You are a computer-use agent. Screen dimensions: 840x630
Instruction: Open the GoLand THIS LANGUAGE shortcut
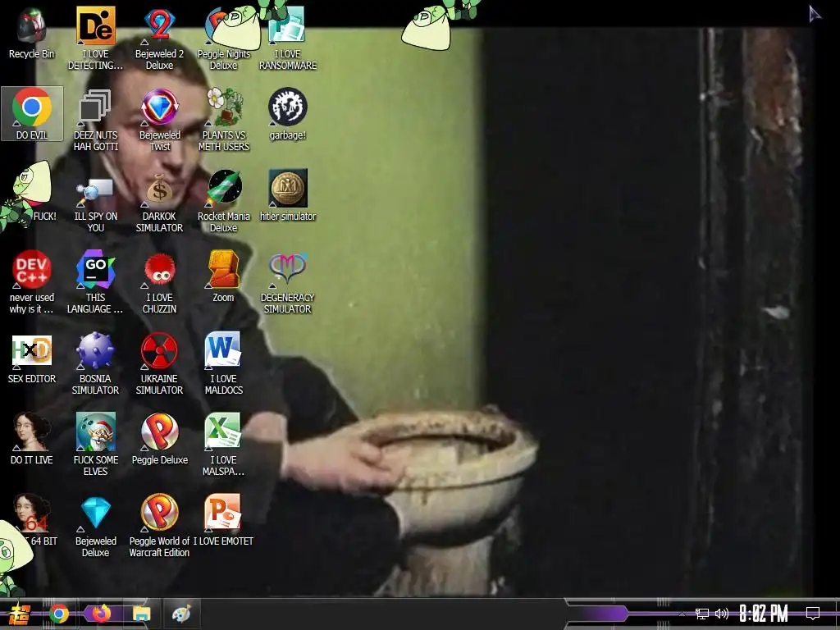(95, 282)
